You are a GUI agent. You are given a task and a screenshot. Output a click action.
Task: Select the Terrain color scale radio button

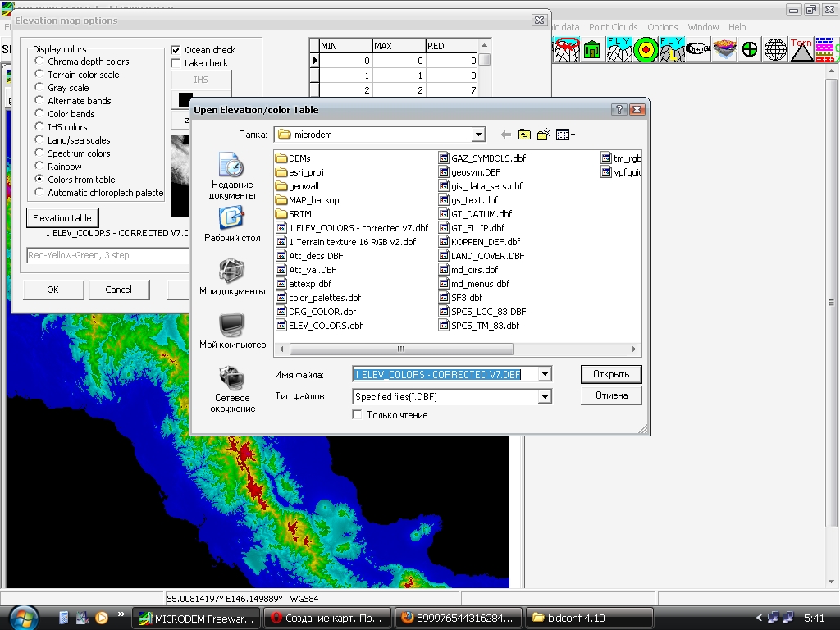coord(39,75)
